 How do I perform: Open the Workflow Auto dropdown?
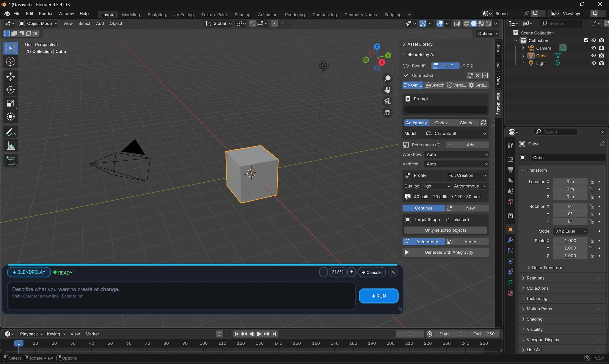click(x=456, y=155)
